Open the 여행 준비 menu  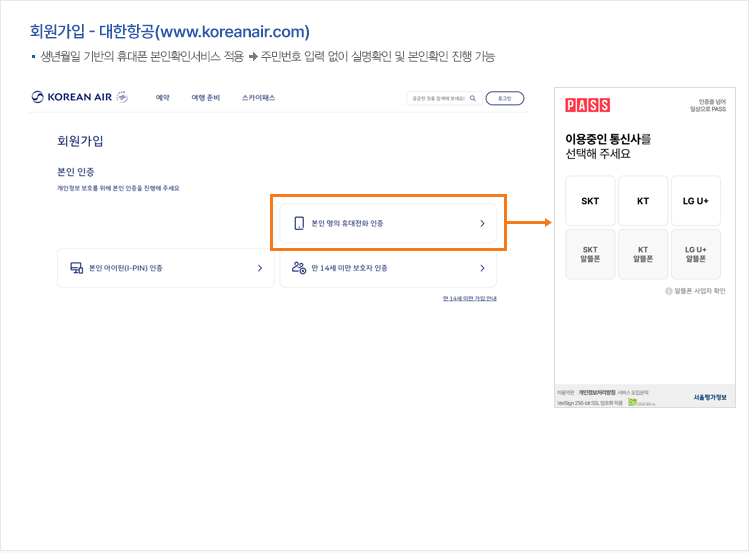click(205, 97)
